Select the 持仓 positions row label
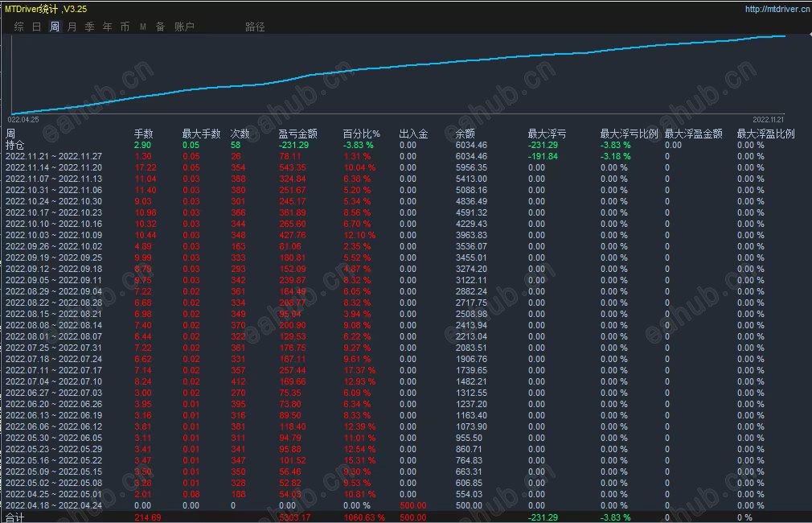This screenshot has width=812, height=523. click(14, 145)
